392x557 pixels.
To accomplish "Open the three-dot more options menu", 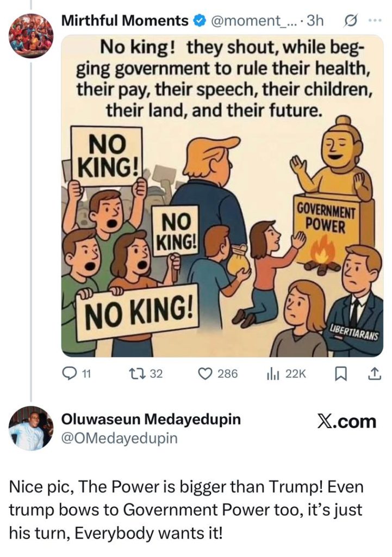I will coord(375,21).
